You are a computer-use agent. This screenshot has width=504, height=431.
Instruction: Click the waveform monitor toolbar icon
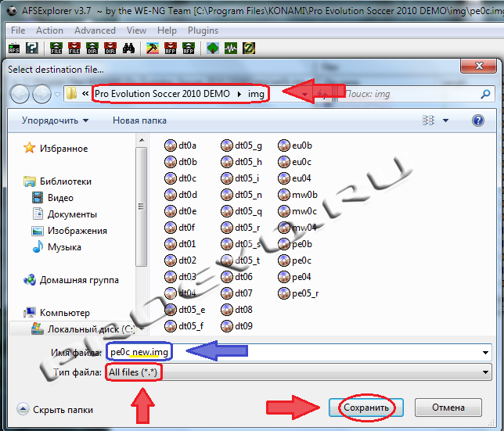[x=230, y=48]
